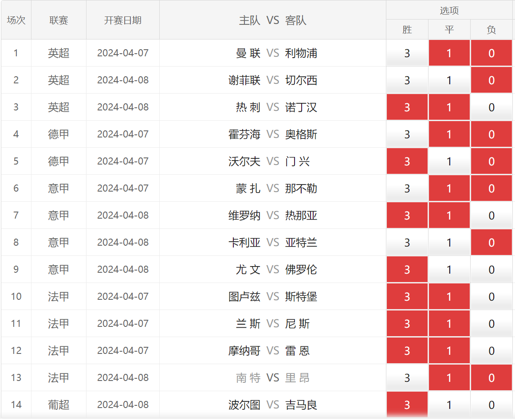Deselect 负 (0) for 蒙扎 VS 那不勒
The image size is (515, 420).
point(491,188)
